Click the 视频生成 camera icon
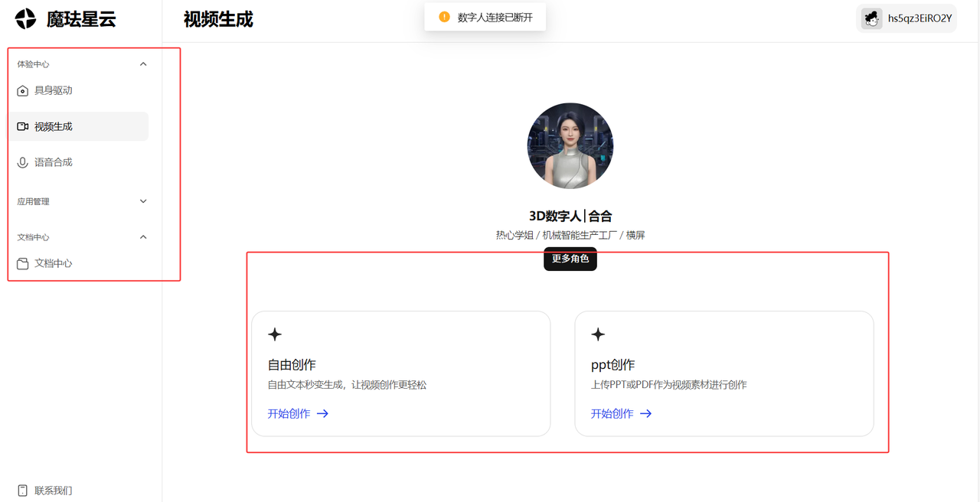This screenshot has height=502, width=980. click(23, 127)
